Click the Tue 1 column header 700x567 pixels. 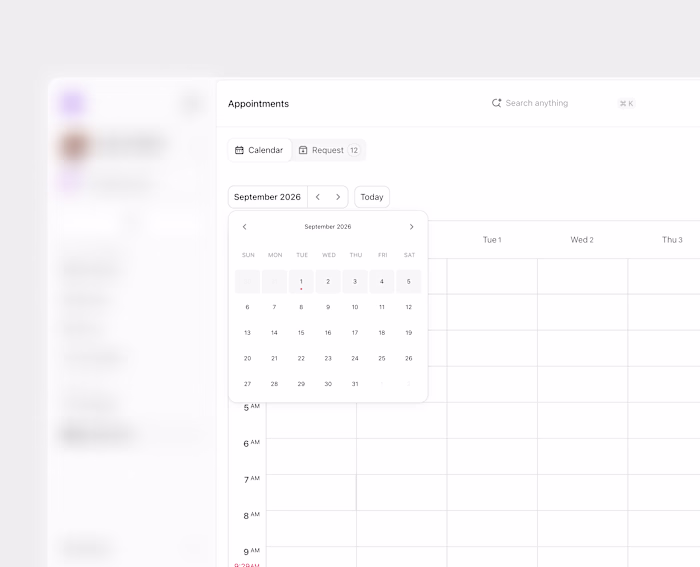(x=492, y=240)
